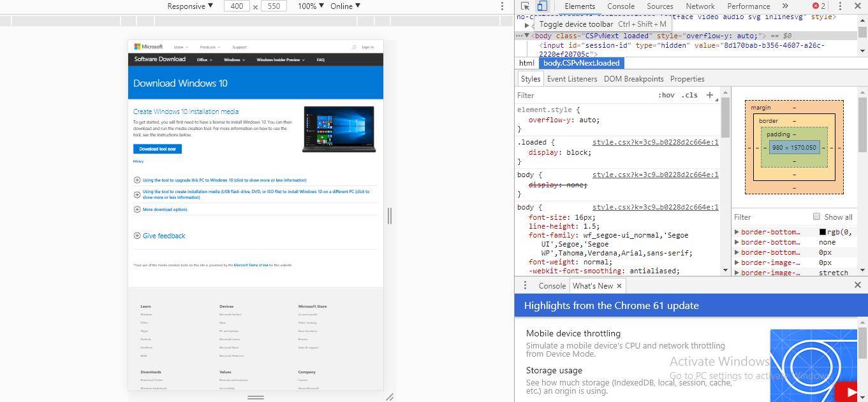868x402 pixels.
Task: Select the Styles pane tab
Action: pos(530,79)
